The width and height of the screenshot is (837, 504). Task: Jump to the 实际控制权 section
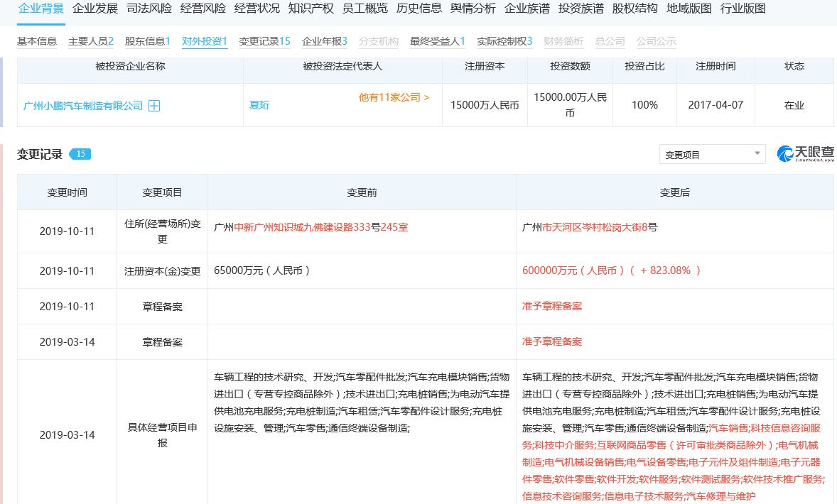pyautogui.click(x=504, y=41)
